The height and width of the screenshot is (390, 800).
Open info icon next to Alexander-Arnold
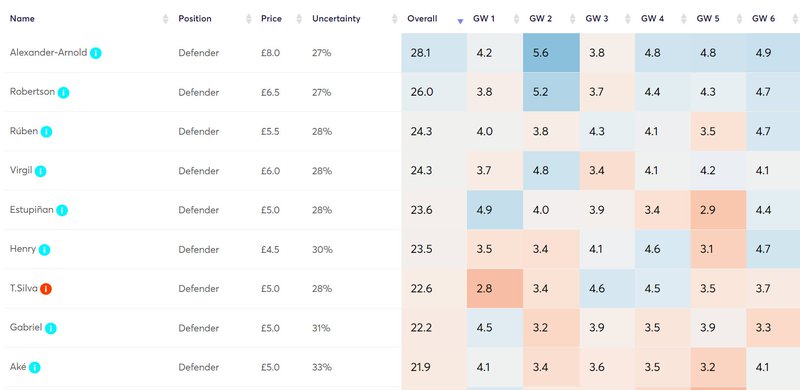pyautogui.click(x=96, y=53)
